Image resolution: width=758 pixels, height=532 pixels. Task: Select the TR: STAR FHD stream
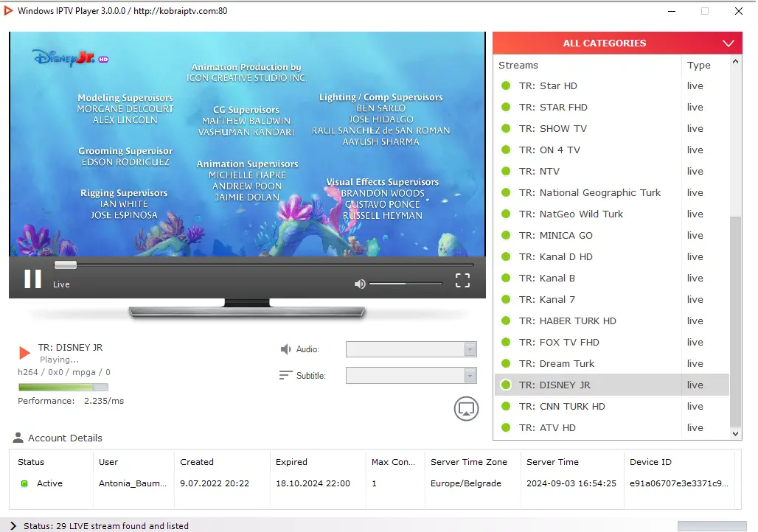611,108
